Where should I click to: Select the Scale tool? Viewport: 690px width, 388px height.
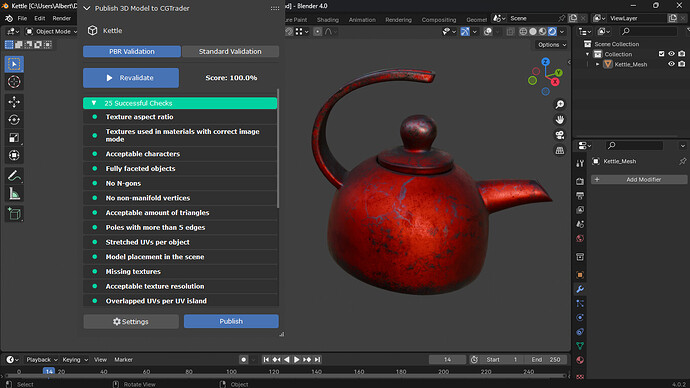[14, 138]
